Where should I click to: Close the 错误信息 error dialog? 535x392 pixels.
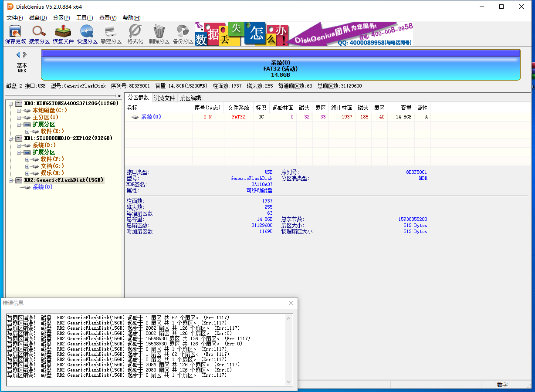[291, 303]
